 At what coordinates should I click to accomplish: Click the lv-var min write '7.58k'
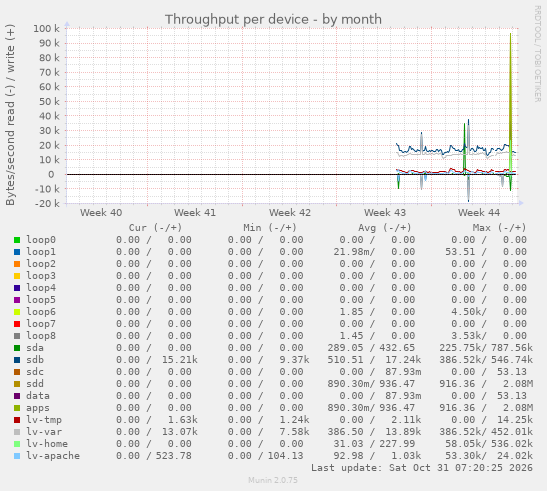294,432
